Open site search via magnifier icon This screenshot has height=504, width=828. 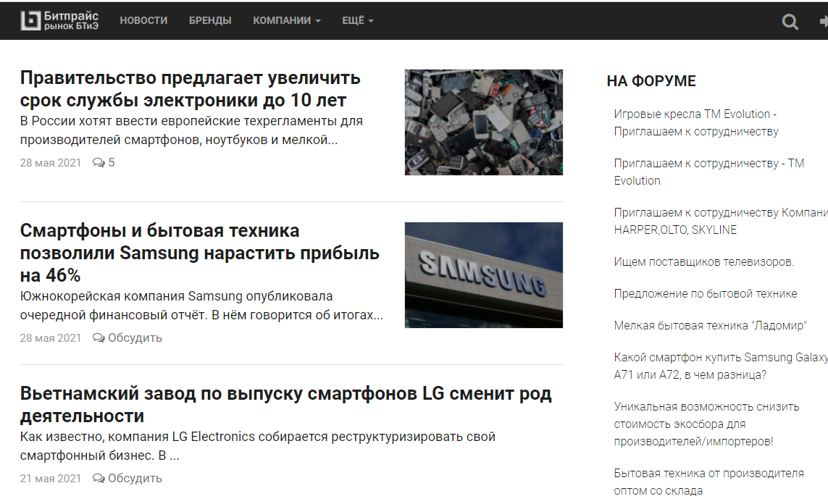click(x=790, y=22)
